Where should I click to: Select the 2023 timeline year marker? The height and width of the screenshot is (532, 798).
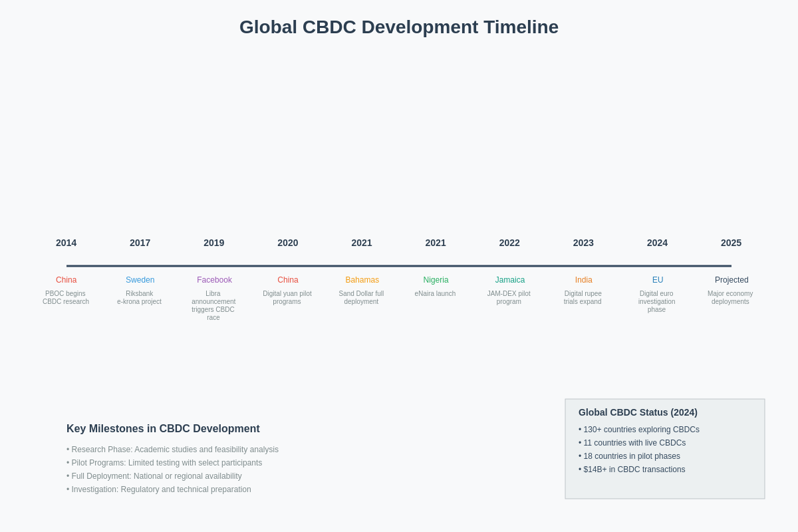[x=583, y=243]
